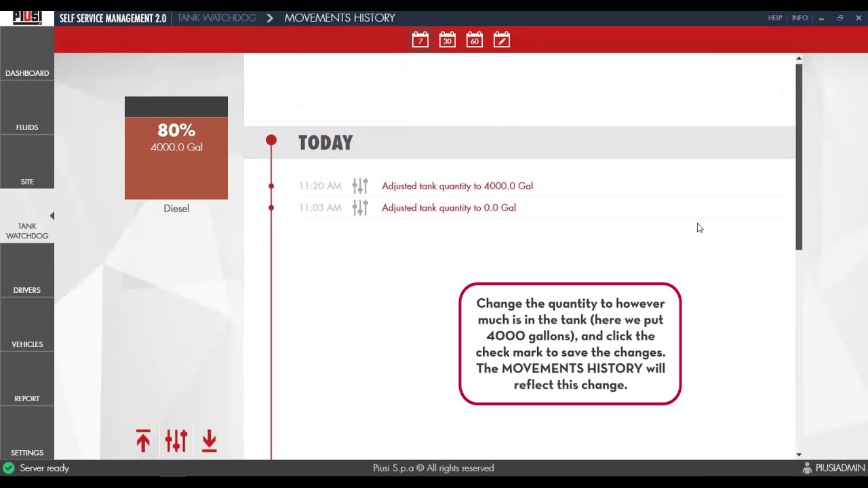Click the 11:20 AM timestamp
The width and height of the screenshot is (868, 488).
tap(320, 186)
